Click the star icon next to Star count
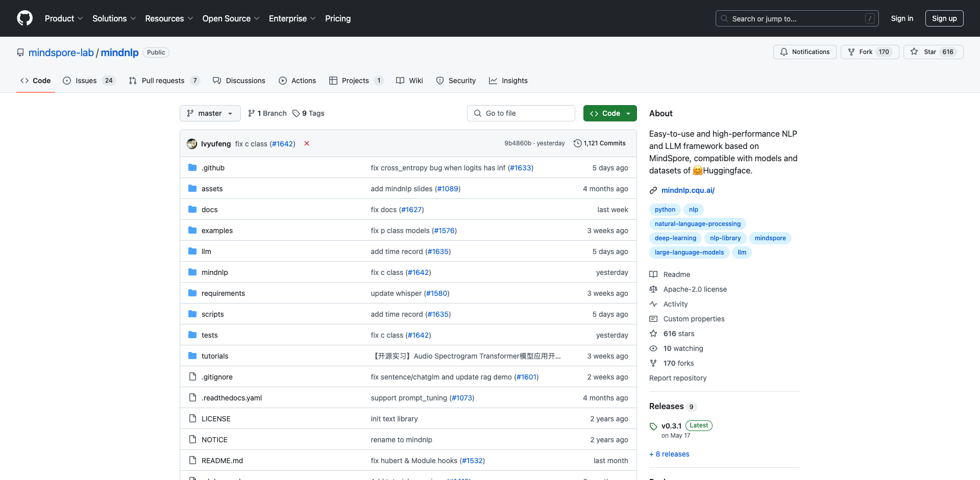The width and height of the screenshot is (980, 480). click(914, 52)
